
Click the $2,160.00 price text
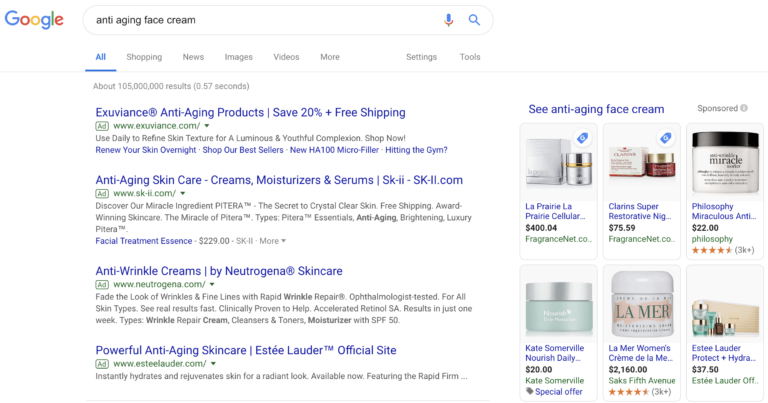[628, 369]
